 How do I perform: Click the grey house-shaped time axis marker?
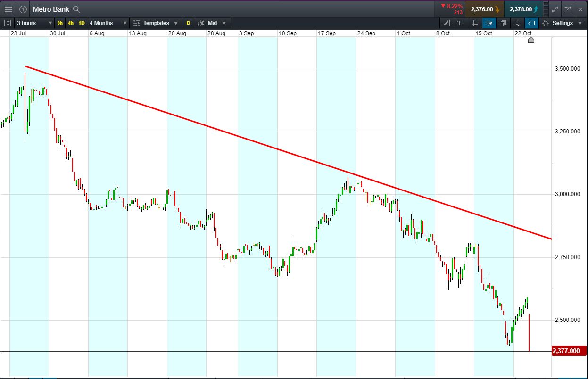pyautogui.click(x=531, y=40)
